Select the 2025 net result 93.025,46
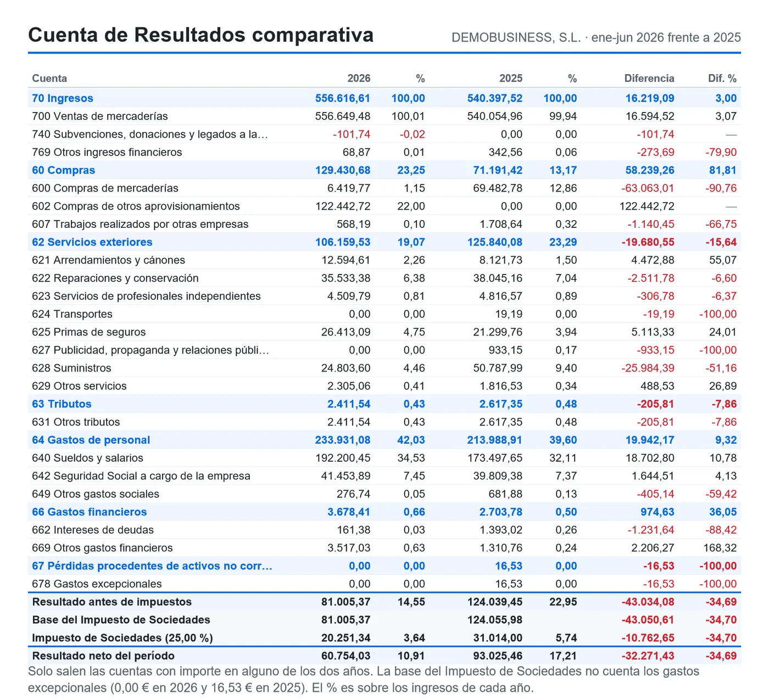The image size is (769, 700). point(498,656)
